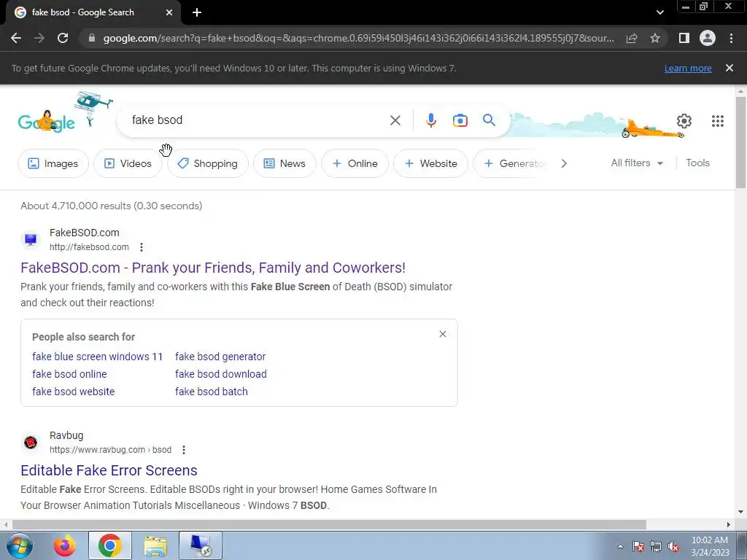Open the search Tools options
Image resolution: width=747 pixels, height=560 pixels.
click(697, 163)
